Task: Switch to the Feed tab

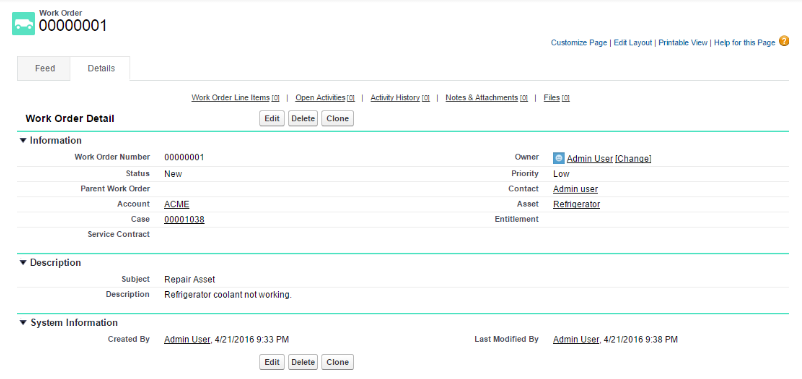Action: coord(45,68)
